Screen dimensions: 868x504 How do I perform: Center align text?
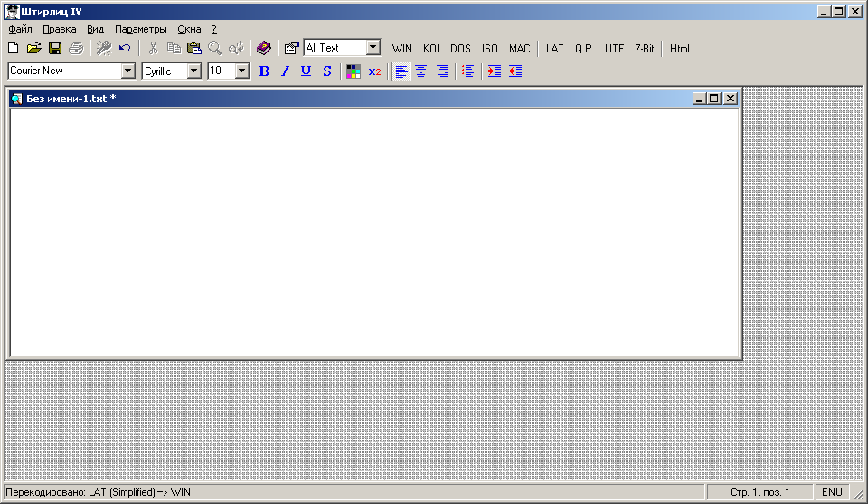pyautogui.click(x=421, y=71)
